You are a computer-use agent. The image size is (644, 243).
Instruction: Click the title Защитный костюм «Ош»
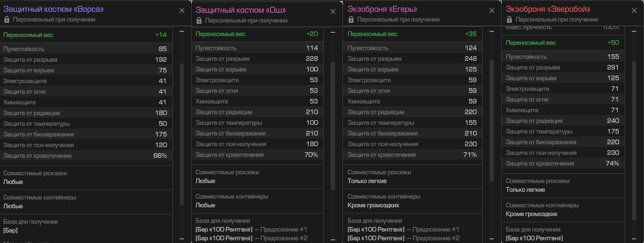pos(241,10)
